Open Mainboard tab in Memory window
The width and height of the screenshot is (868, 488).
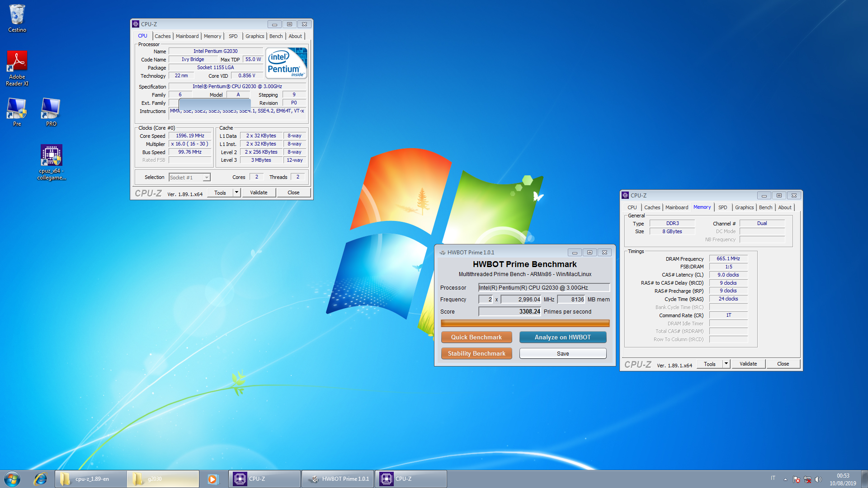[x=677, y=207]
